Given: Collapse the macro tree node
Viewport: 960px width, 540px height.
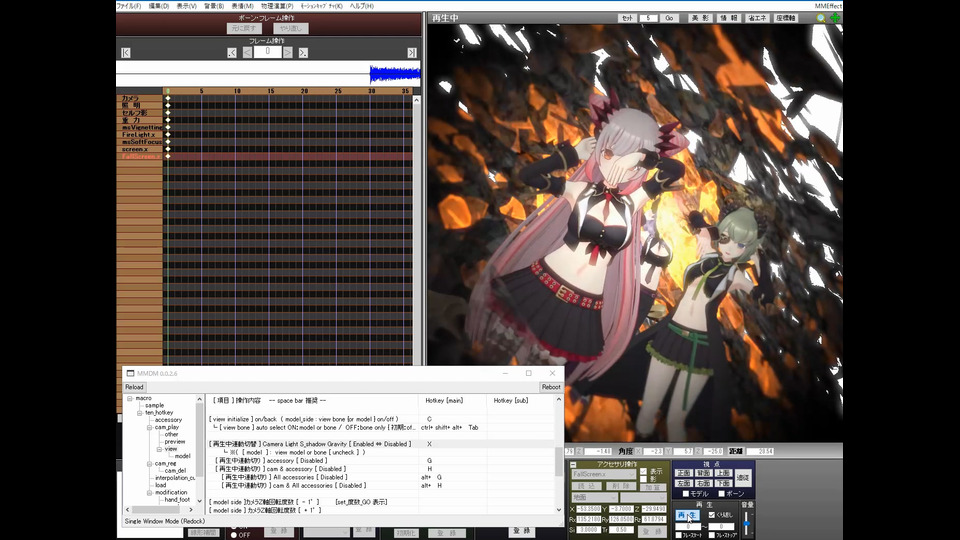Looking at the screenshot, I should coord(130,399).
